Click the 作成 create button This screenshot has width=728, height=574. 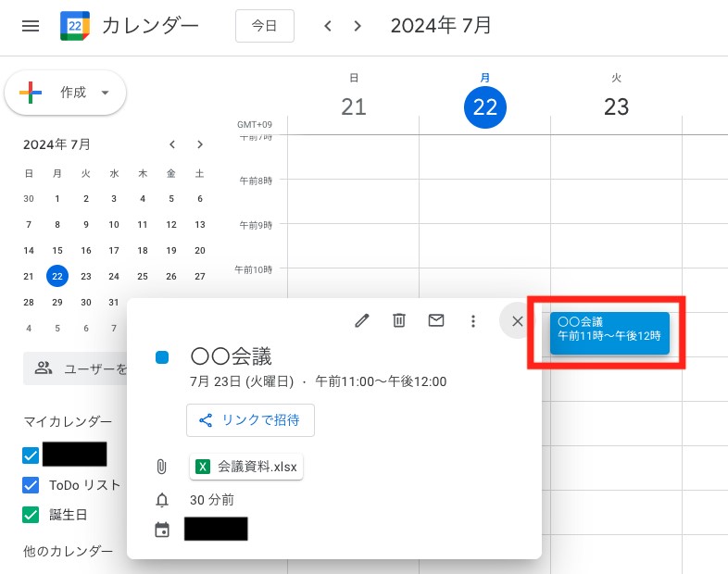click(66, 93)
